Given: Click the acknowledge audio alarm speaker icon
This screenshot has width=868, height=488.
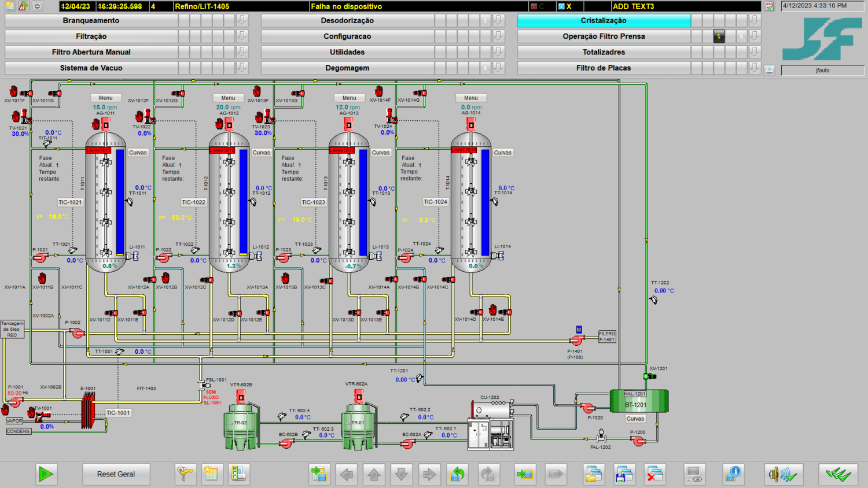Looking at the screenshot, I should (783, 474).
